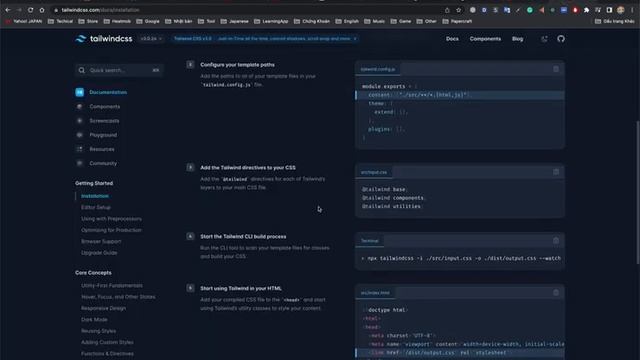Open the browser profile avatar

click(x=620, y=10)
